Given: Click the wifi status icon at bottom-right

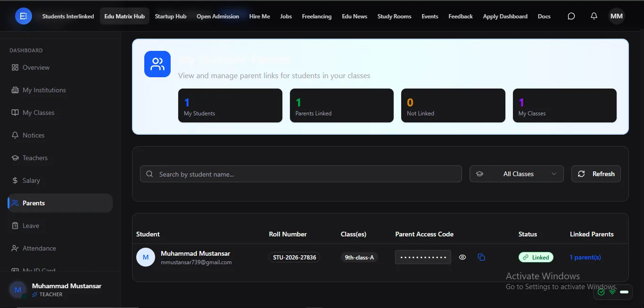Looking at the screenshot, I should pos(612,292).
